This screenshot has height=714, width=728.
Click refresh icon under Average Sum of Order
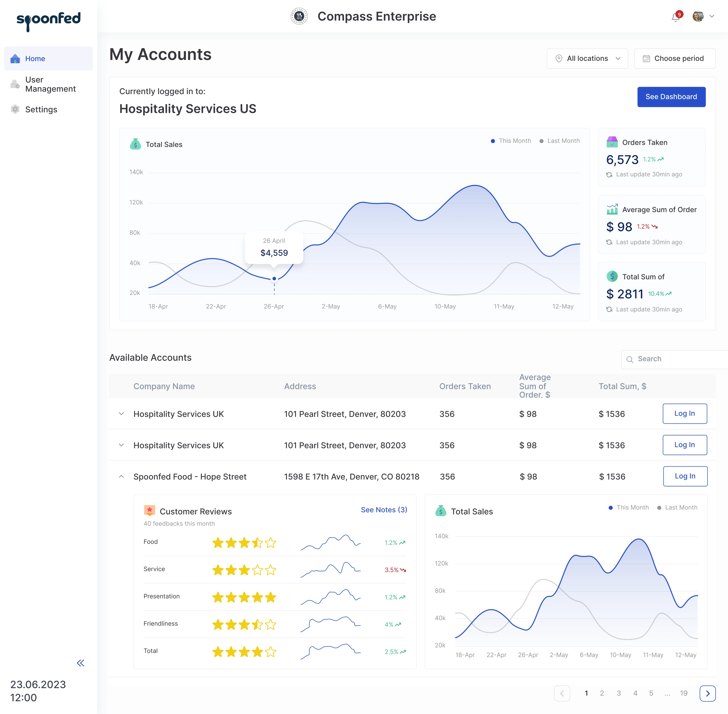pyautogui.click(x=609, y=242)
